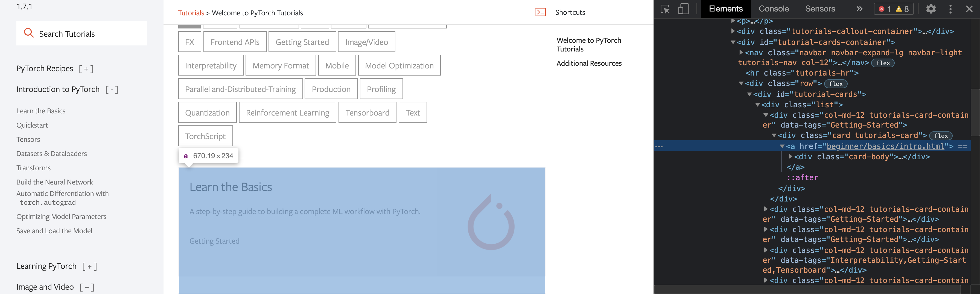Open Save and Load the Model link
980x294 pixels.
(54, 231)
